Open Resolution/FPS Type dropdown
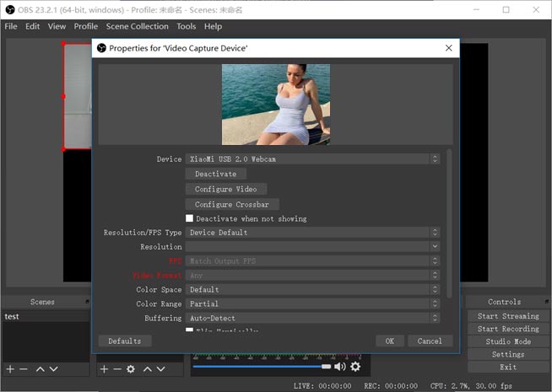Image resolution: width=552 pixels, height=392 pixels. [x=312, y=233]
